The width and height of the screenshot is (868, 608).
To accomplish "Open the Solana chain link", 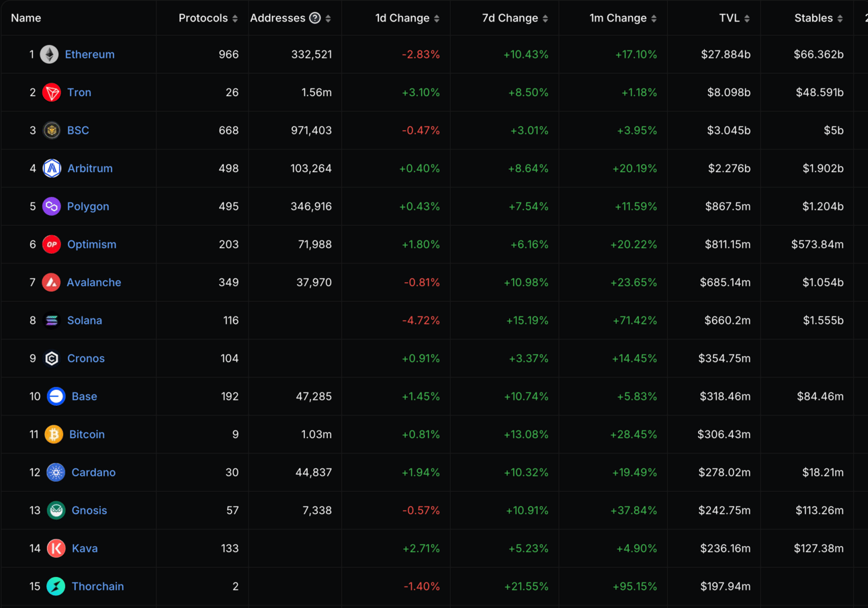I will point(85,320).
